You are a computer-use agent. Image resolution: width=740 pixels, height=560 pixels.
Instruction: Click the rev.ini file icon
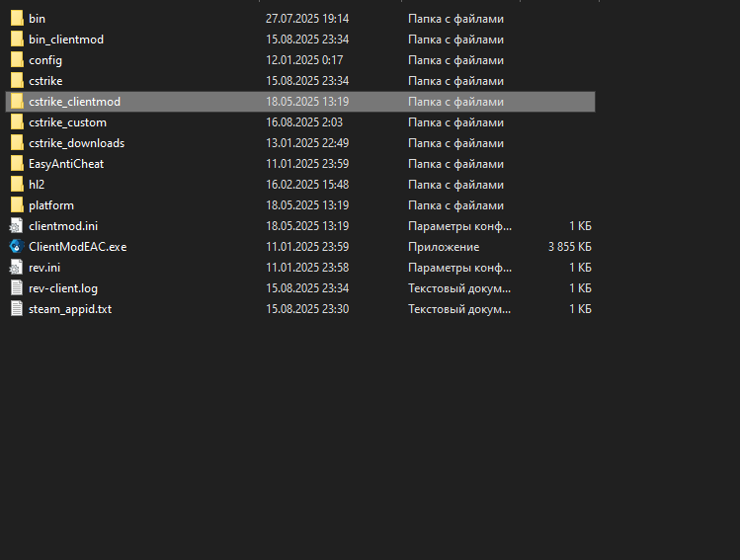[x=17, y=268]
